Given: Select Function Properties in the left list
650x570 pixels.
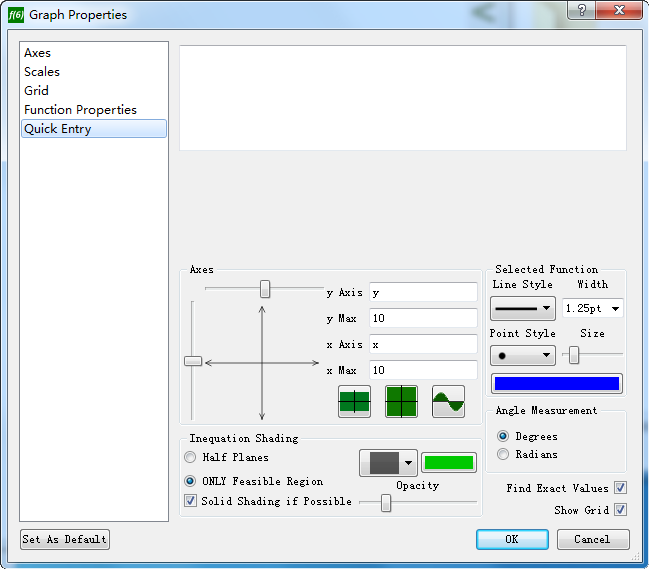Looking at the screenshot, I should (x=80, y=110).
